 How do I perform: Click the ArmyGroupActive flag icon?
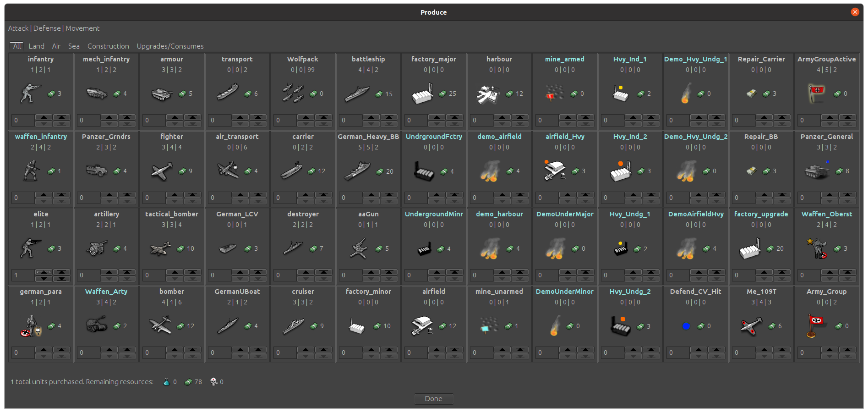coord(816,94)
